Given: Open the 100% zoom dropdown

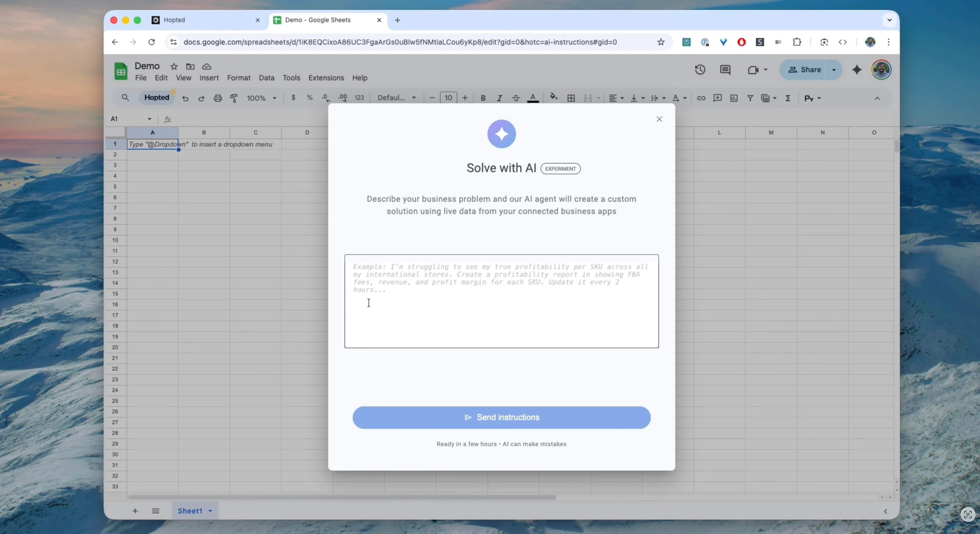Looking at the screenshot, I should click(x=261, y=98).
